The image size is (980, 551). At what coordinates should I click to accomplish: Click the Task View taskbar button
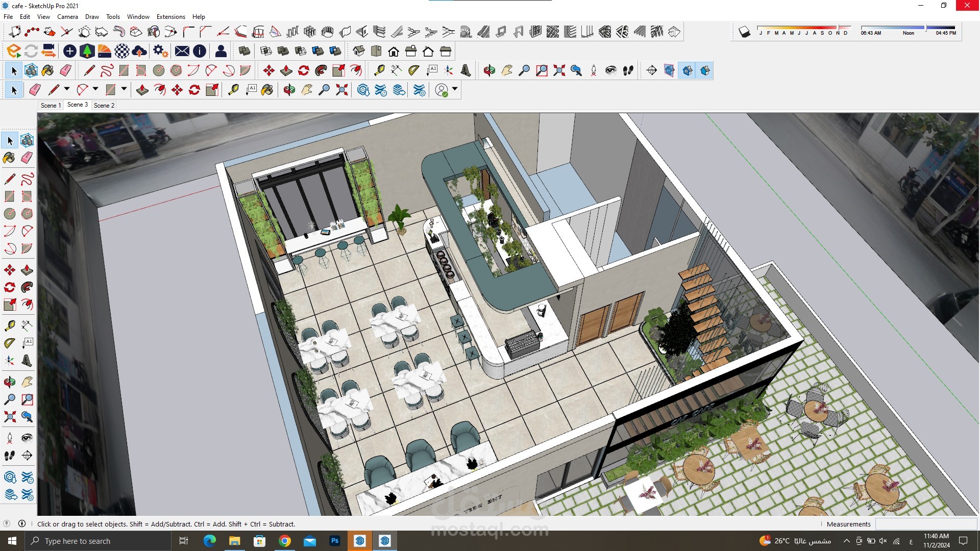184,541
